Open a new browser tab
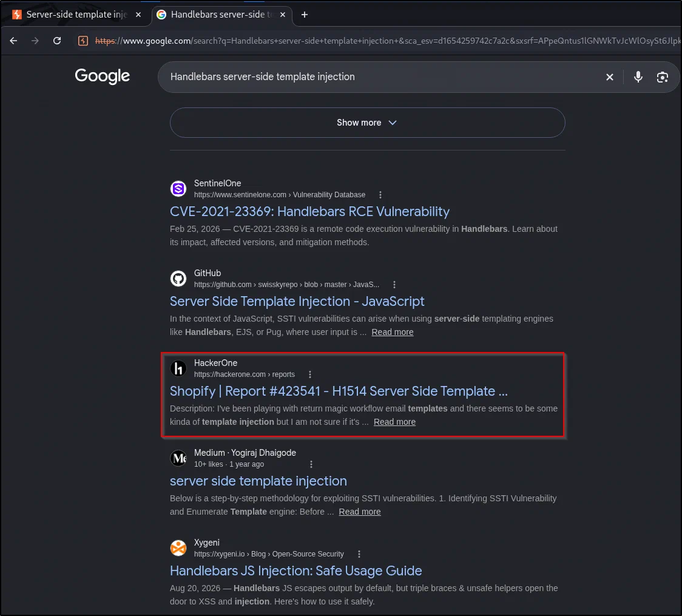Viewport: 682px width, 616px height. pyautogui.click(x=305, y=15)
